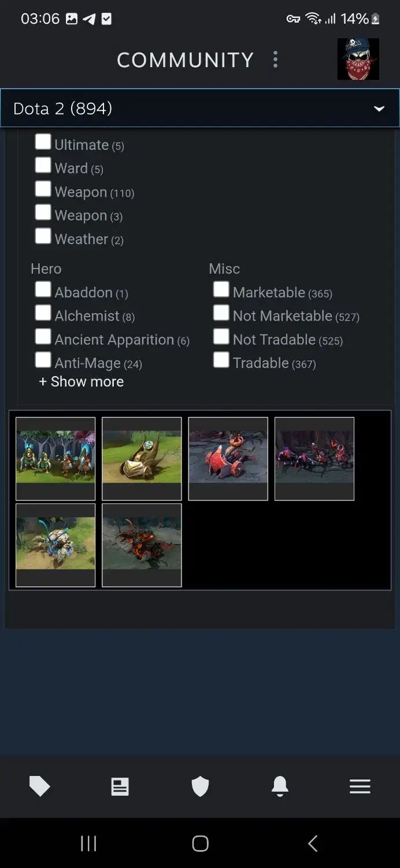
Task: Open the forest creatures item thumbnail
Action: tap(55, 458)
